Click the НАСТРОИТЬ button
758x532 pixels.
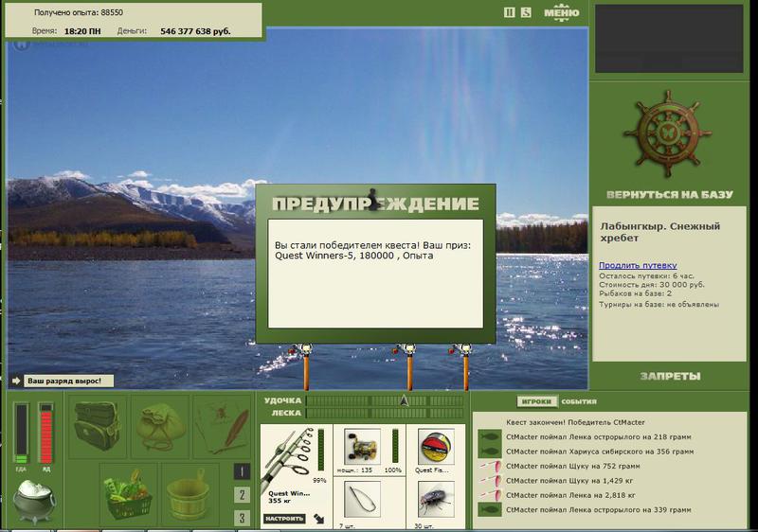coord(284,519)
